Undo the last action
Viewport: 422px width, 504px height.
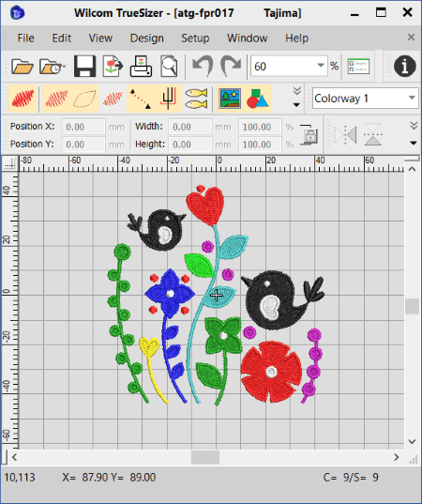coord(202,67)
